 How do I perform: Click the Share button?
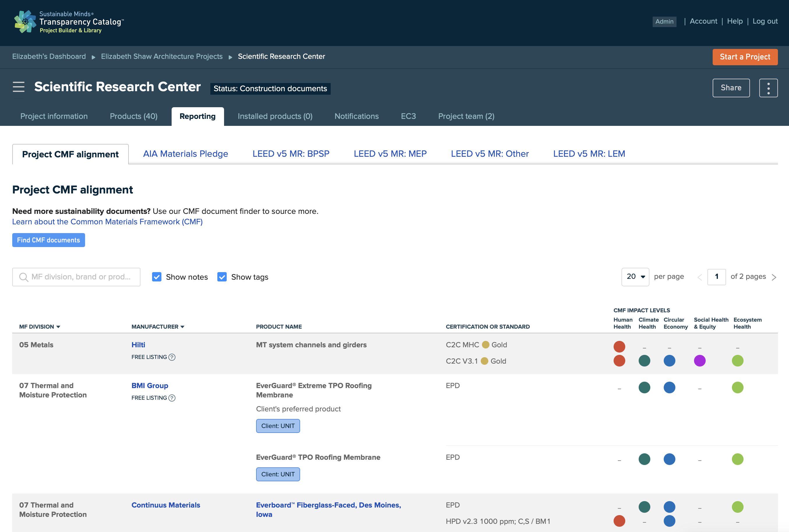[x=731, y=88]
